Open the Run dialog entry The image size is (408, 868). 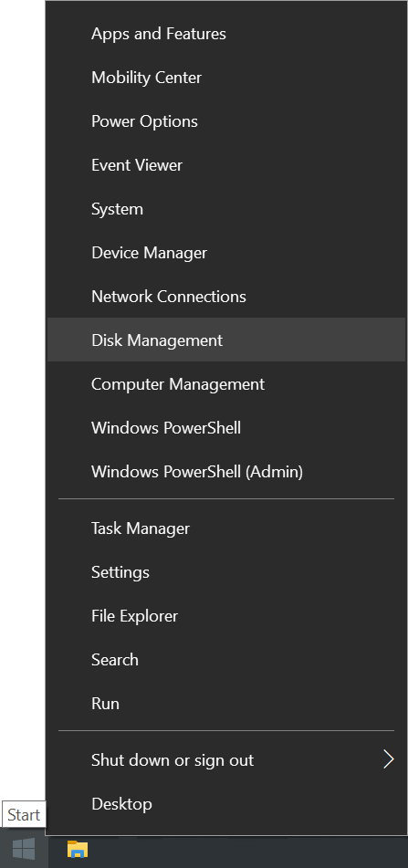tap(226, 703)
